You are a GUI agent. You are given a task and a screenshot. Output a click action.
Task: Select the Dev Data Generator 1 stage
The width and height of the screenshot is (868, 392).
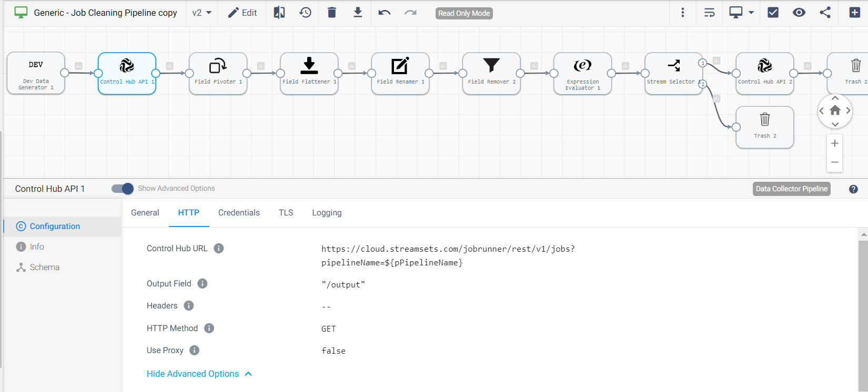click(x=36, y=73)
